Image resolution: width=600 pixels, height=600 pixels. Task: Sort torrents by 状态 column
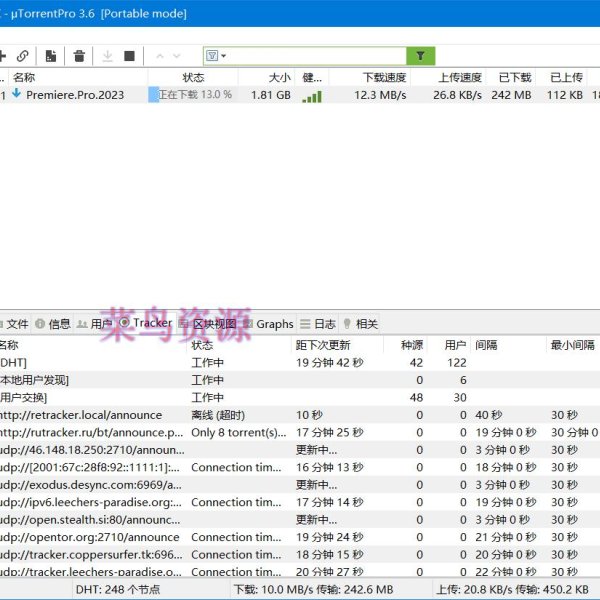193,78
